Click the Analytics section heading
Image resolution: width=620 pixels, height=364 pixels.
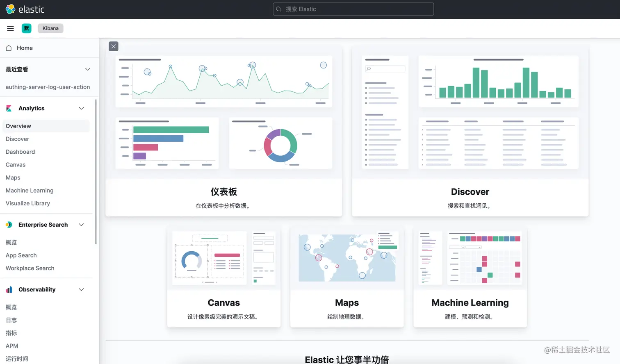click(x=32, y=108)
